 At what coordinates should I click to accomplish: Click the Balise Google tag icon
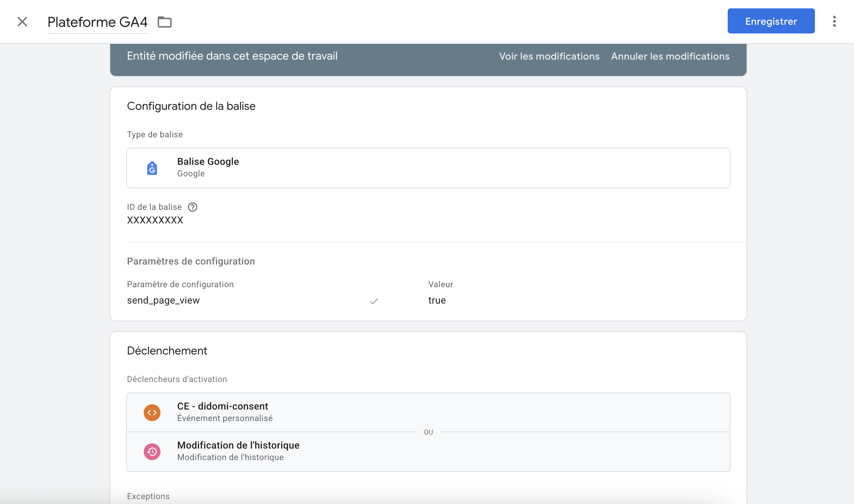point(152,168)
